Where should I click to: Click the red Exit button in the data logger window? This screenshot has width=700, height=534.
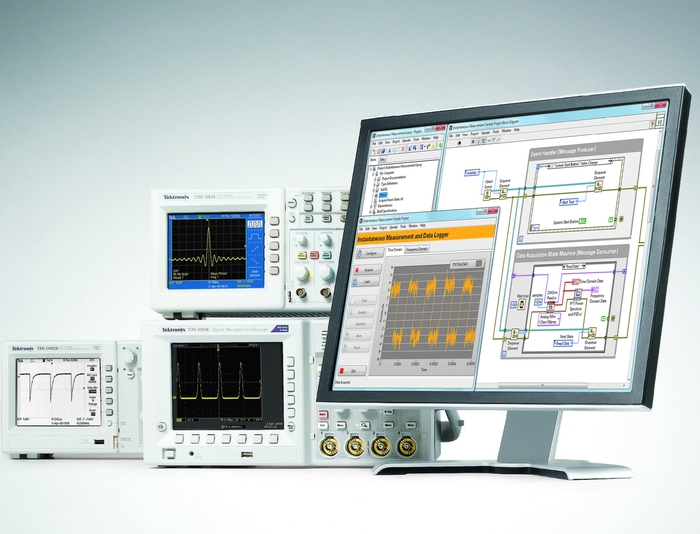352,371
